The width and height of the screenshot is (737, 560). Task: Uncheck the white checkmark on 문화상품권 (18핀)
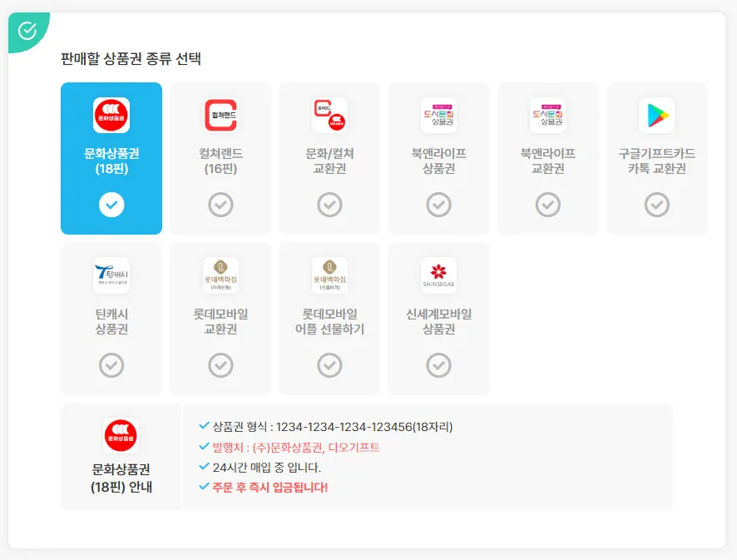click(111, 205)
